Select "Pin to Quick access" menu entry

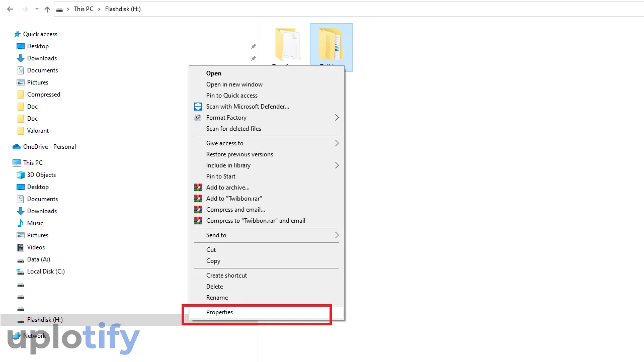(x=232, y=96)
